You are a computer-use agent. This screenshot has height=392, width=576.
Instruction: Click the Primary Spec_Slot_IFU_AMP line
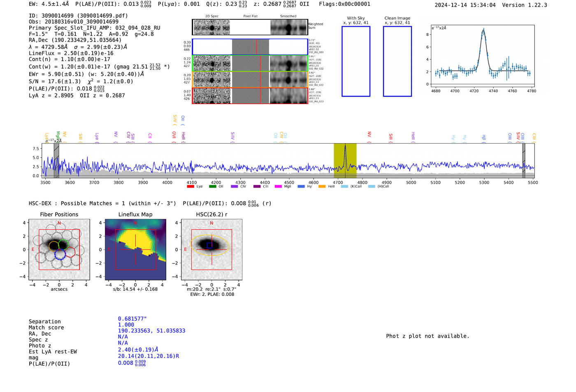pyautogui.click(x=95, y=28)
